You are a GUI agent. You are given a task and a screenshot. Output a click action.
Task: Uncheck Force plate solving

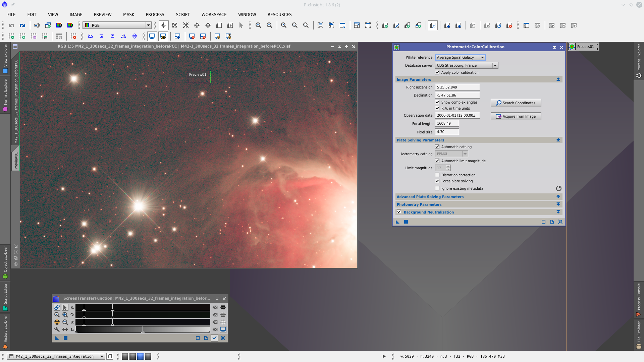(x=437, y=181)
